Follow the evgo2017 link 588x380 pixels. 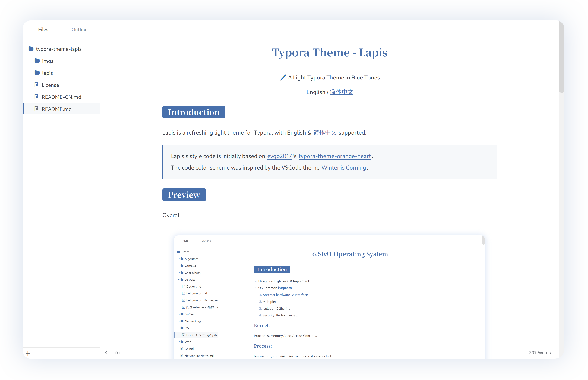(279, 156)
